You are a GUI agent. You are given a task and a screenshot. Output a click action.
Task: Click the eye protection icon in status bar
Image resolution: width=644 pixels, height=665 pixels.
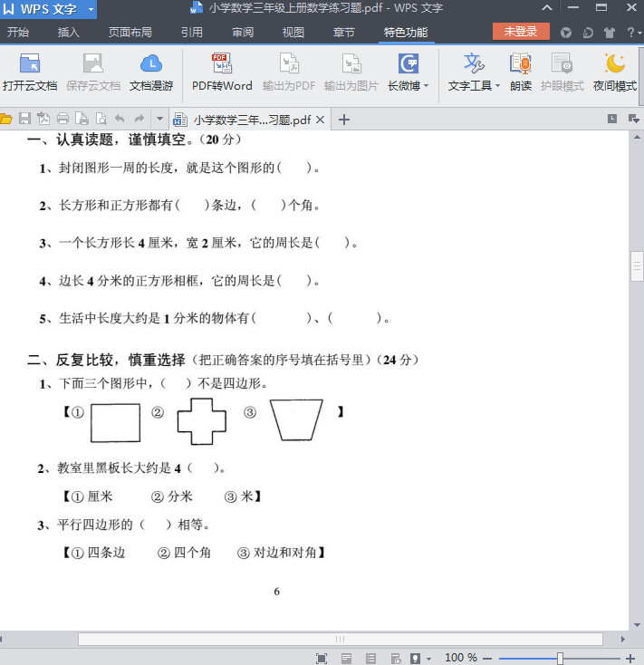click(x=415, y=659)
